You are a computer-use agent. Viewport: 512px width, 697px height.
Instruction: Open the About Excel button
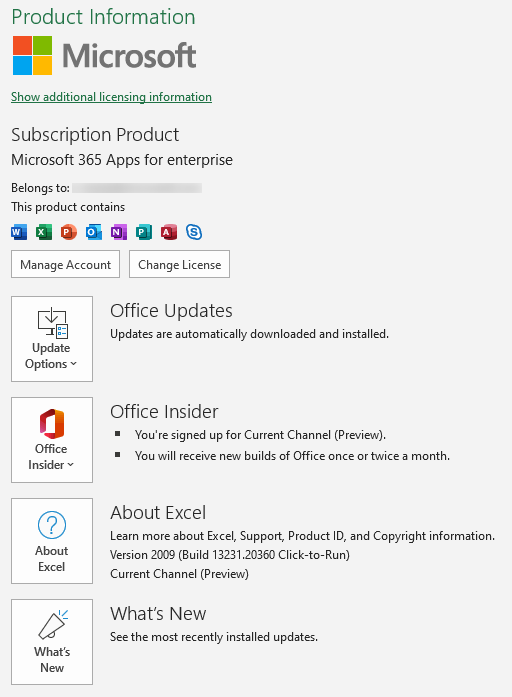tap(52, 541)
